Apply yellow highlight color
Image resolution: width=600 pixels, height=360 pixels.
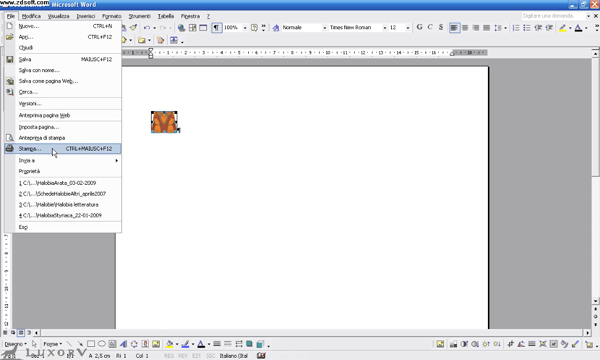pos(562,28)
